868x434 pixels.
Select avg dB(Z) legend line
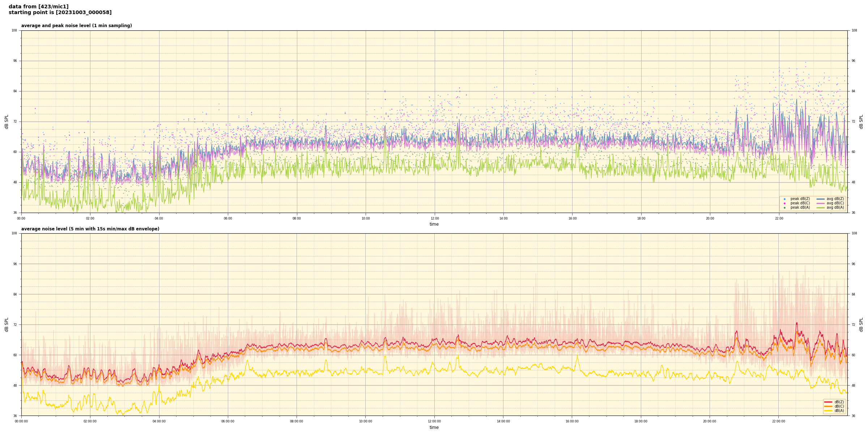click(x=821, y=199)
